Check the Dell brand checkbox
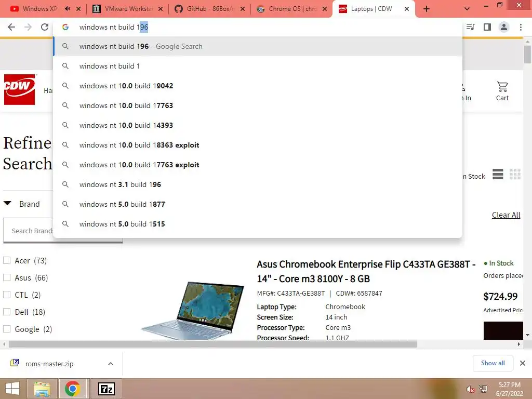The image size is (532, 399). [7, 312]
